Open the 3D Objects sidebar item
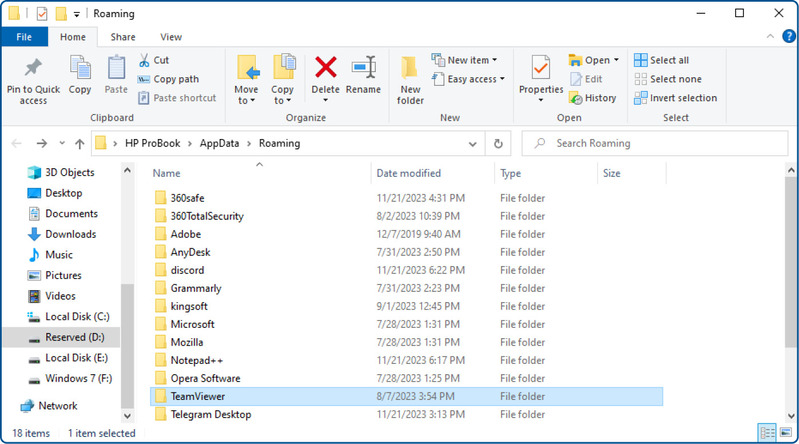The image size is (799, 444). 61,172
